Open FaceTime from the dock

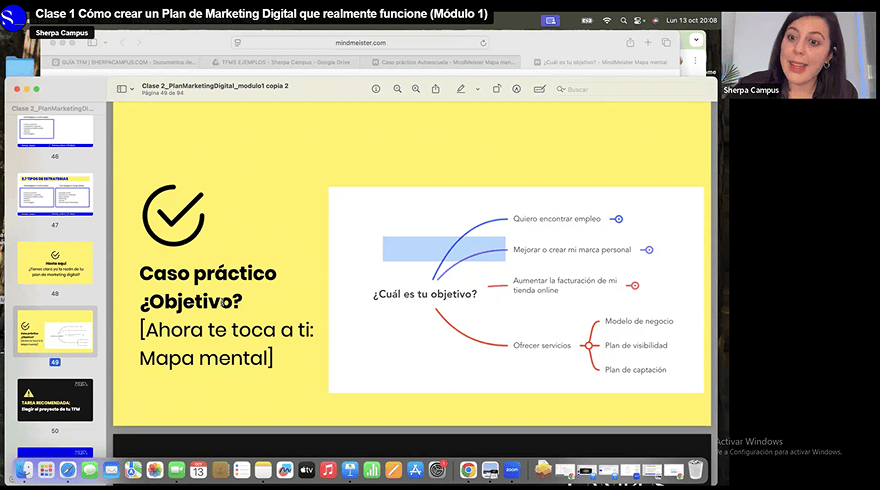pos(177,470)
